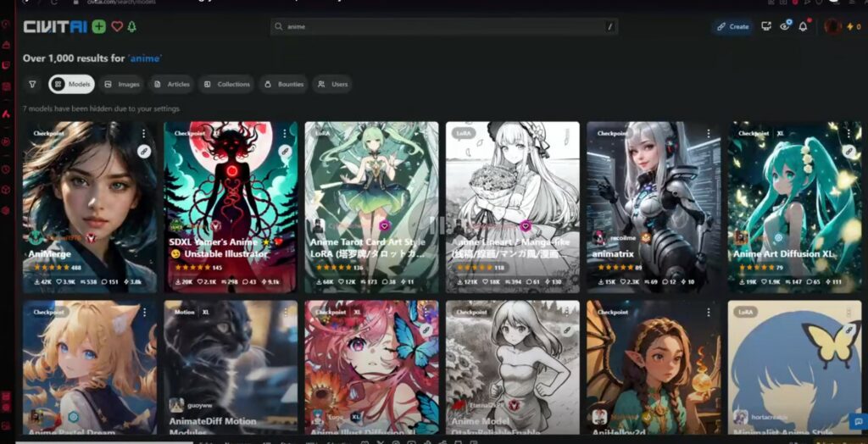Image resolution: width=868 pixels, height=444 pixels.
Task: Open the Anime Lineart Manga-like card
Action: [x=513, y=207]
